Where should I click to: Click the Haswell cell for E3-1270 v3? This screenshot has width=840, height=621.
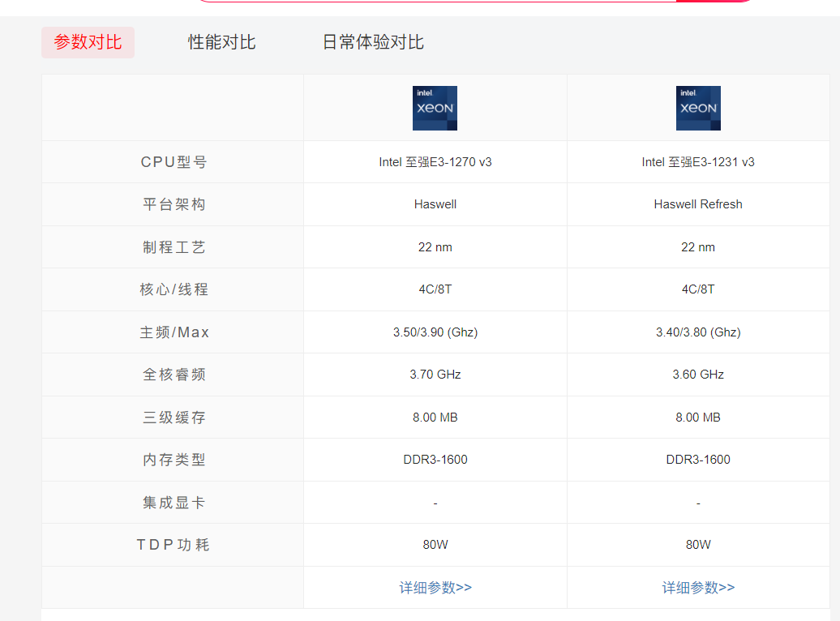(x=435, y=204)
